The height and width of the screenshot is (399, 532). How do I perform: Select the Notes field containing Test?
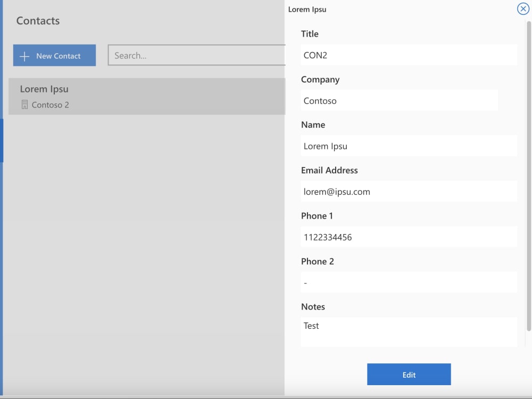tap(409, 330)
